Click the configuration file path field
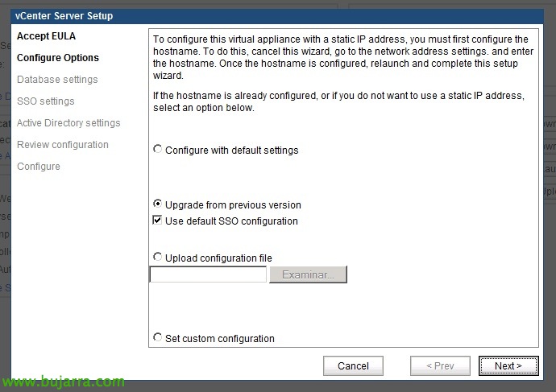The image size is (556, 392). [208, 274]
